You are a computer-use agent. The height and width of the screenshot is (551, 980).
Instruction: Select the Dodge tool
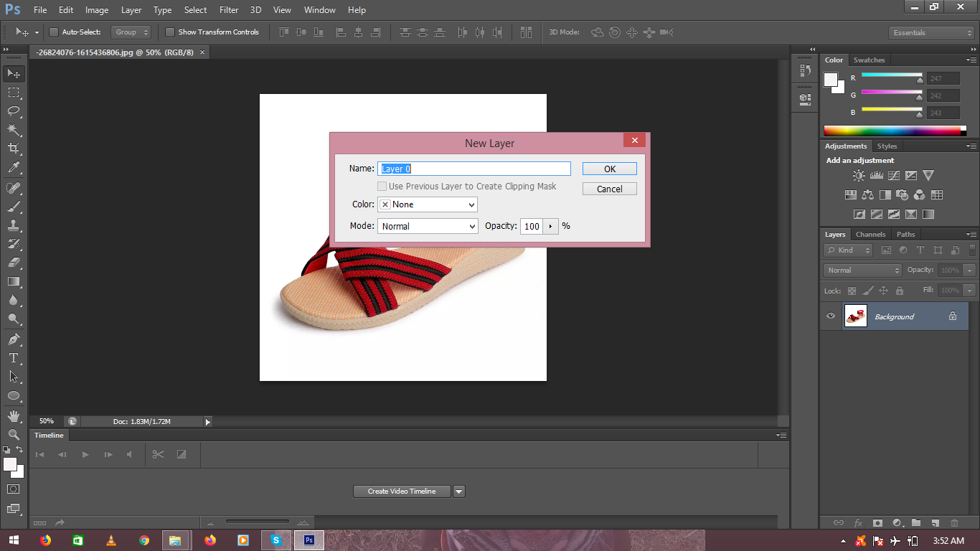pyautogui.click(x=14, y=319)
